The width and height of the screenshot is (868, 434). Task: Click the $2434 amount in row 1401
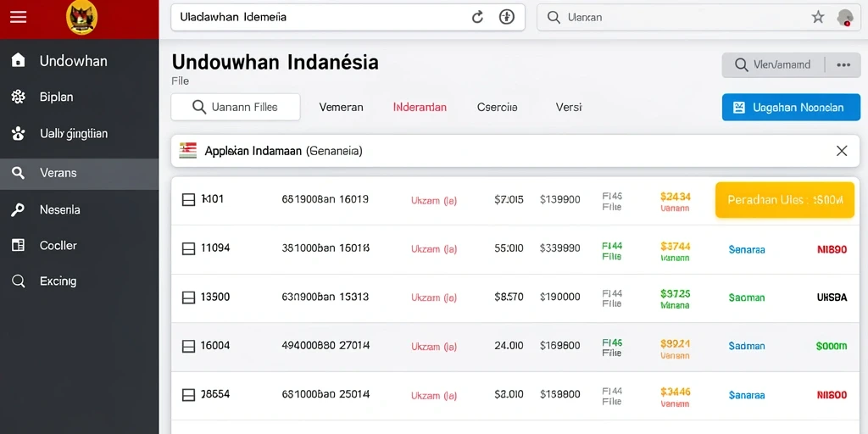pyautogui.click(x=676, y=196)
